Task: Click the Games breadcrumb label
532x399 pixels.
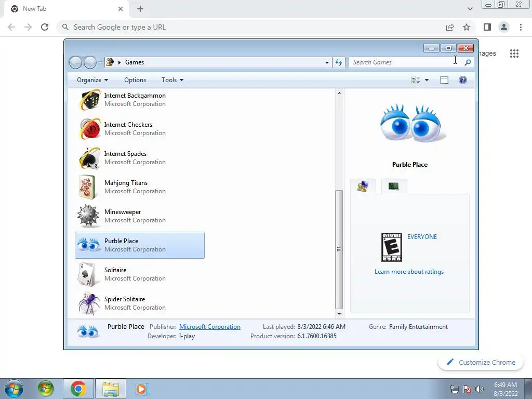Action: [x=135, y=62]
